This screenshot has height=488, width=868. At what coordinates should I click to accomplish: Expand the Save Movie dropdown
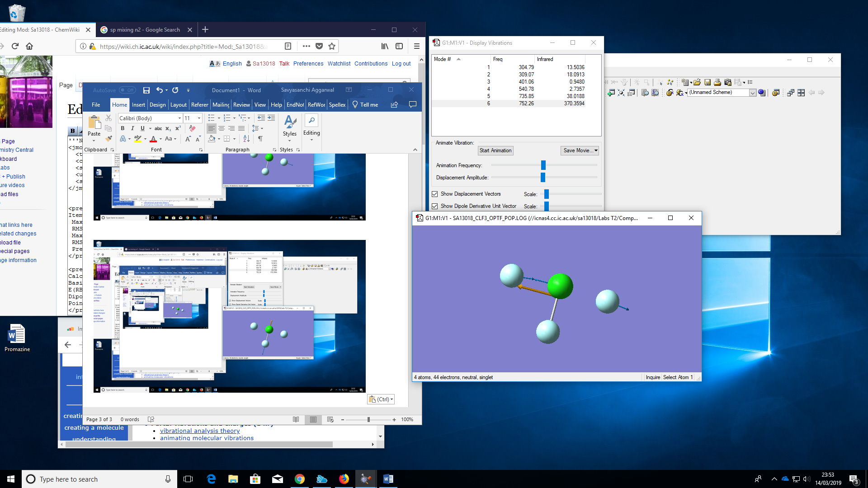pyautogui.click(x=596, y=150)
